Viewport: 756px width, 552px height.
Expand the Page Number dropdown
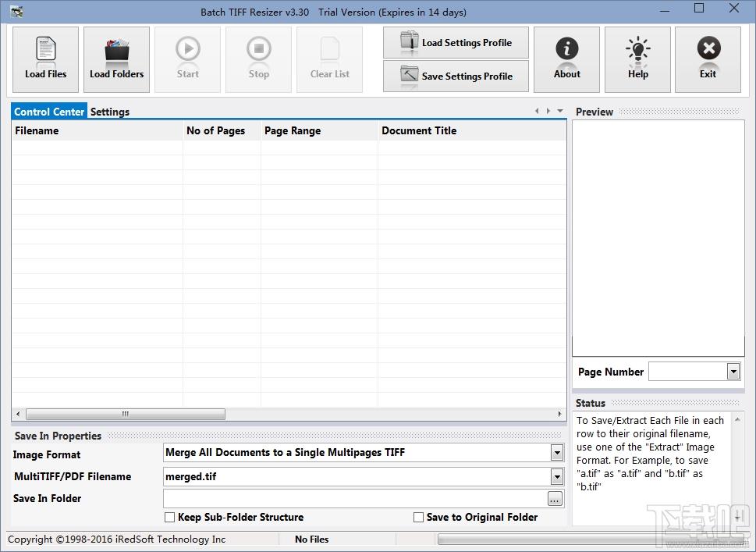coord(733,372)
